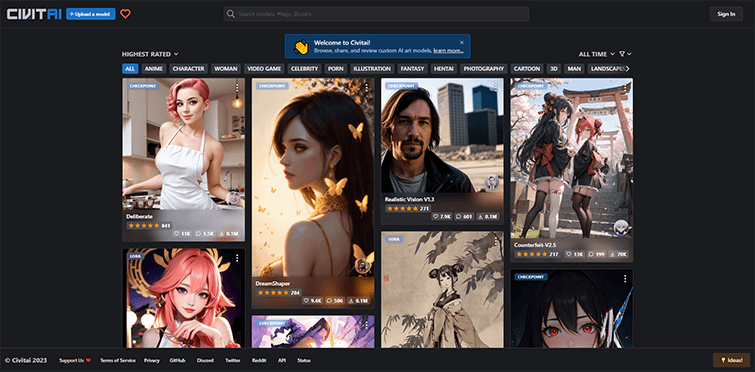Open the All Time period dropdown

[597, 54]
